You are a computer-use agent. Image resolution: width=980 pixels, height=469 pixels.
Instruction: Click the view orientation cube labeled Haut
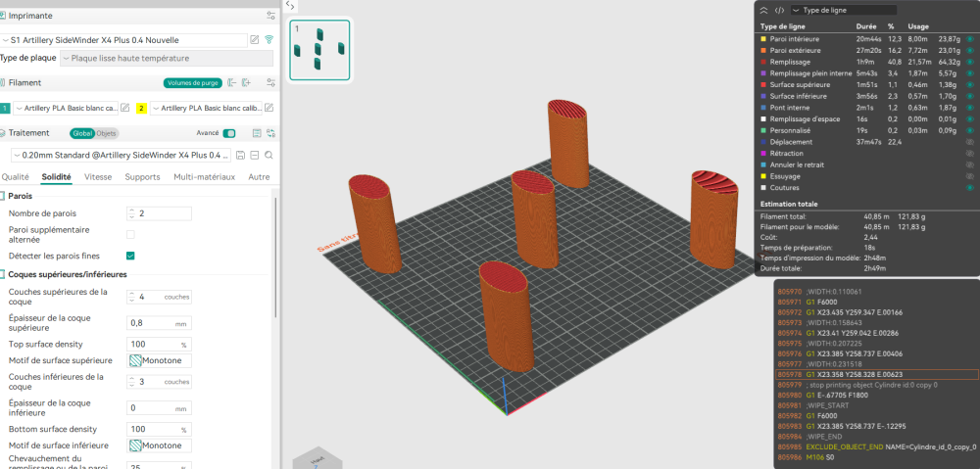pos(318,459)
